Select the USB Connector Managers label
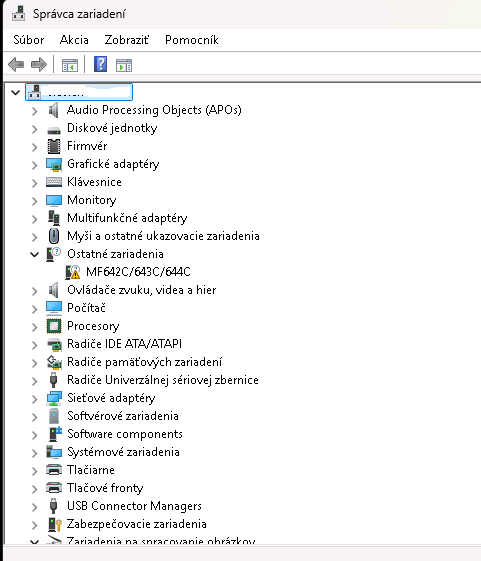481x561 pixels. pyautogui.click(x=135, y=506)
